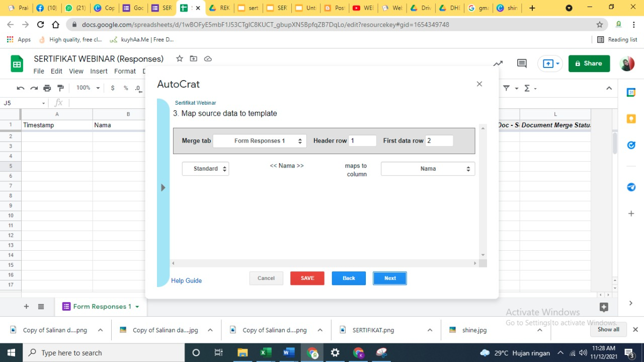Open the J5 name box dropdown
The image size is (644, 362).
click(x=43, y=103)
